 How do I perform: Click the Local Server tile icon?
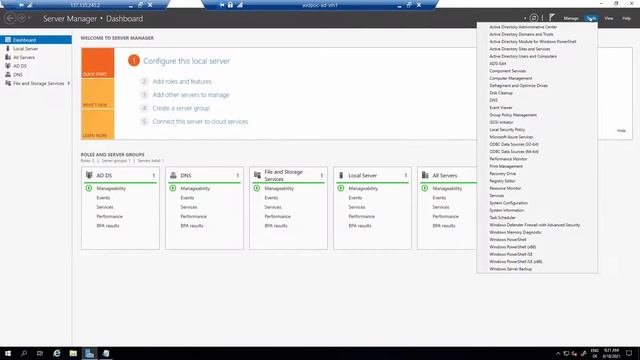[x=341, y=175]
